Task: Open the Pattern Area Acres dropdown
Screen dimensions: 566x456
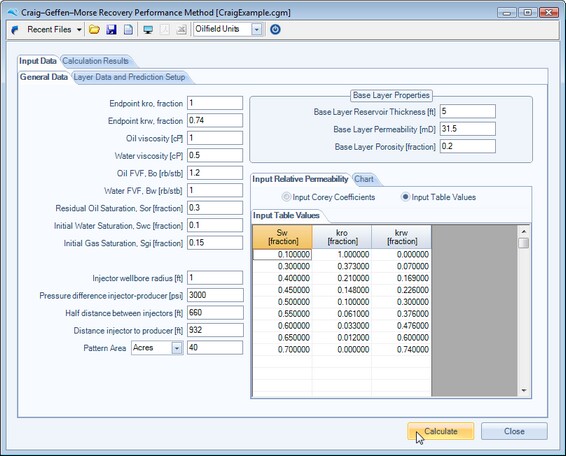Action: tap(177, 348)
